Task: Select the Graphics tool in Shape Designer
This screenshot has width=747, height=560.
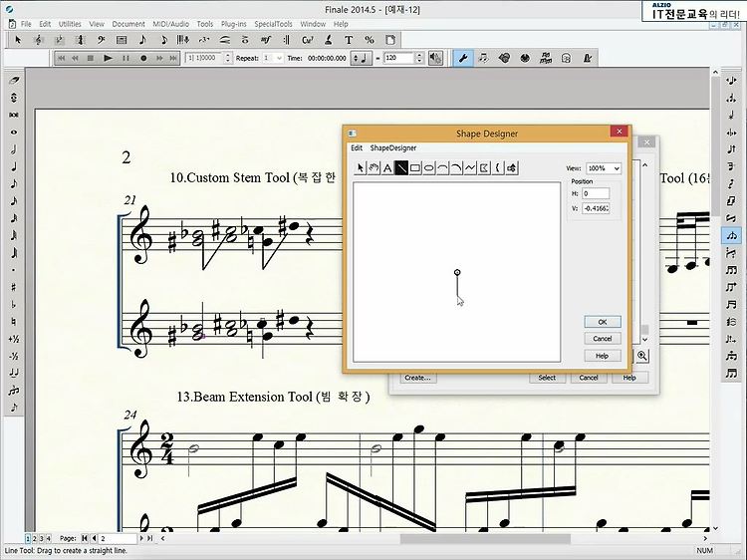Action: point(512,167)
